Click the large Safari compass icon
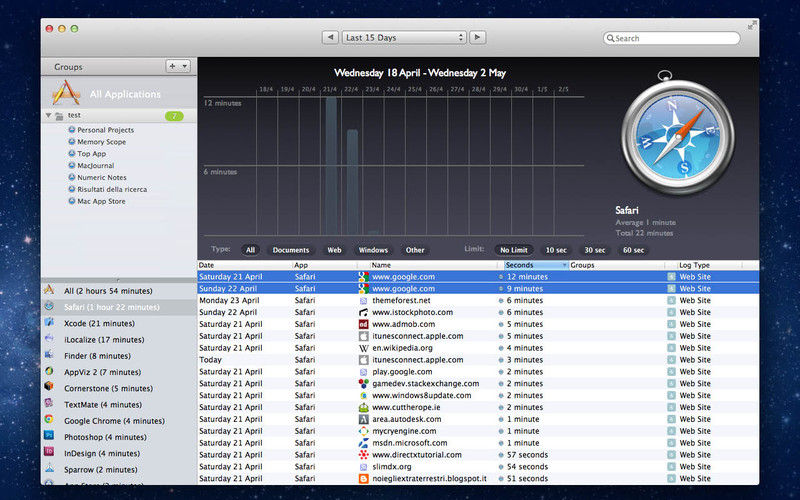800x500 pixels. (x=678, y=135)
